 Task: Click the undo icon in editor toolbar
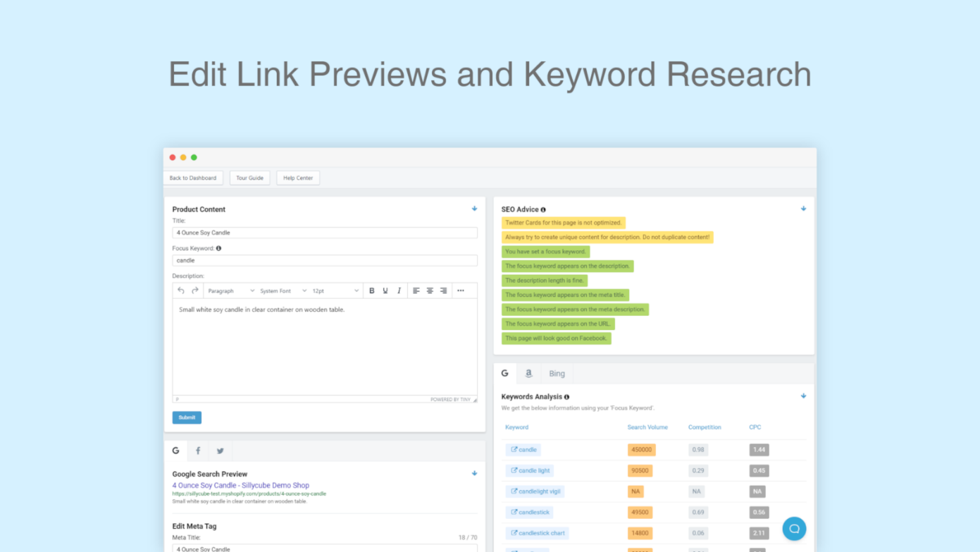181,290
